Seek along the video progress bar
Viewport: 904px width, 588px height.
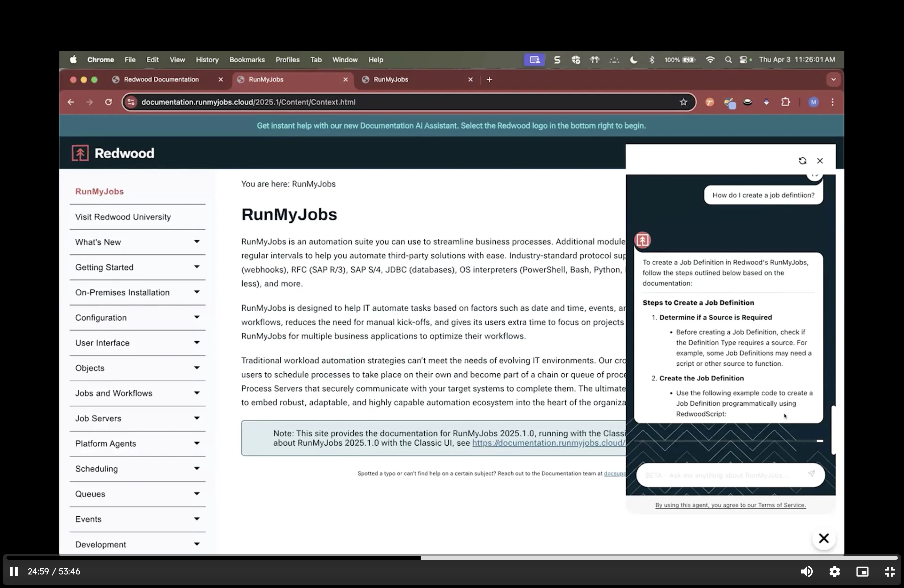(x=452, y=558)
